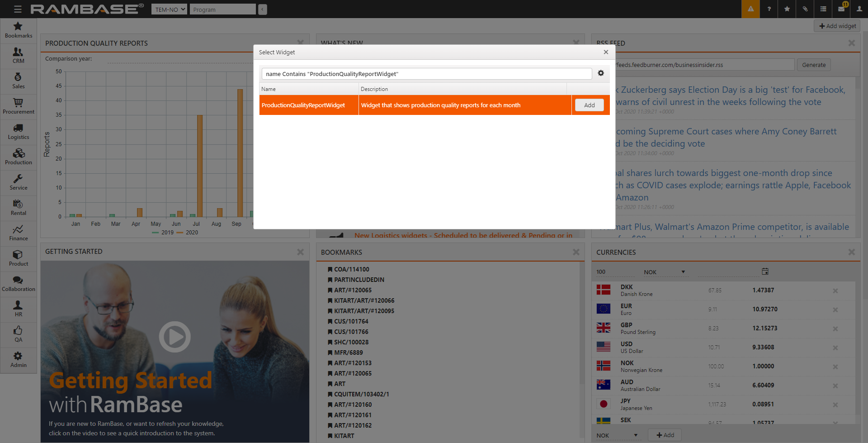868x443 pixels.
Task: Expand the NOK base currency dropdown
Action: 664,272
